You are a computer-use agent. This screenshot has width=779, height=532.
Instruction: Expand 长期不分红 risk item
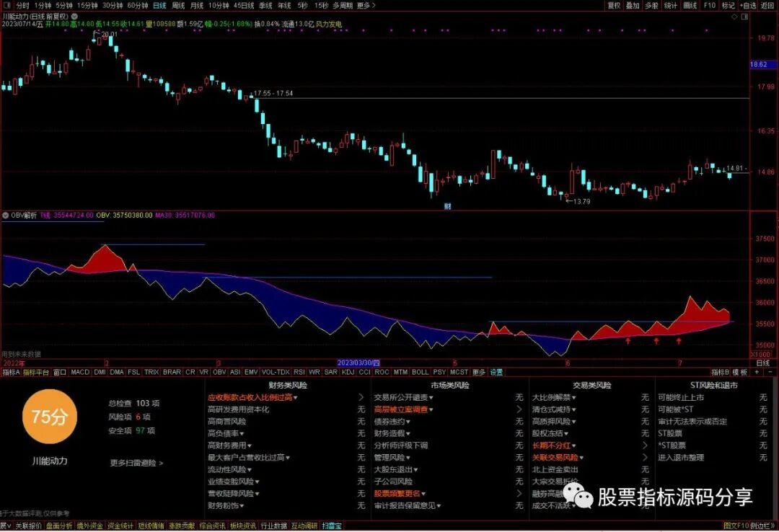coord(554,445)
